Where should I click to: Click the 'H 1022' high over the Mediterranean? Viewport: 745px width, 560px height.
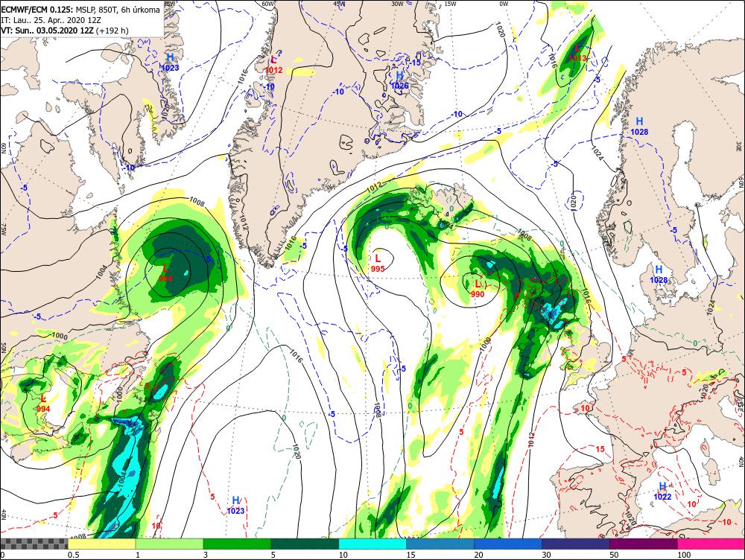click(x=662, y=491)
